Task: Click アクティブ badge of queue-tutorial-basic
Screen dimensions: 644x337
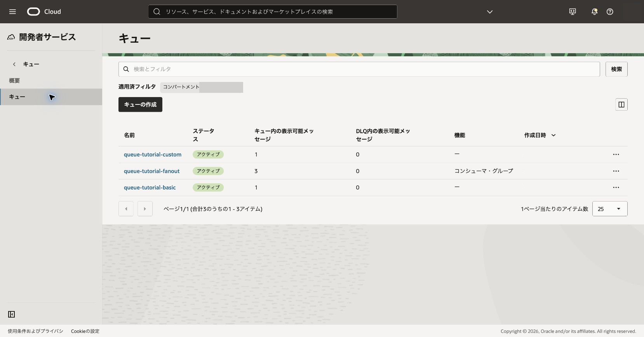Action: 208,188
